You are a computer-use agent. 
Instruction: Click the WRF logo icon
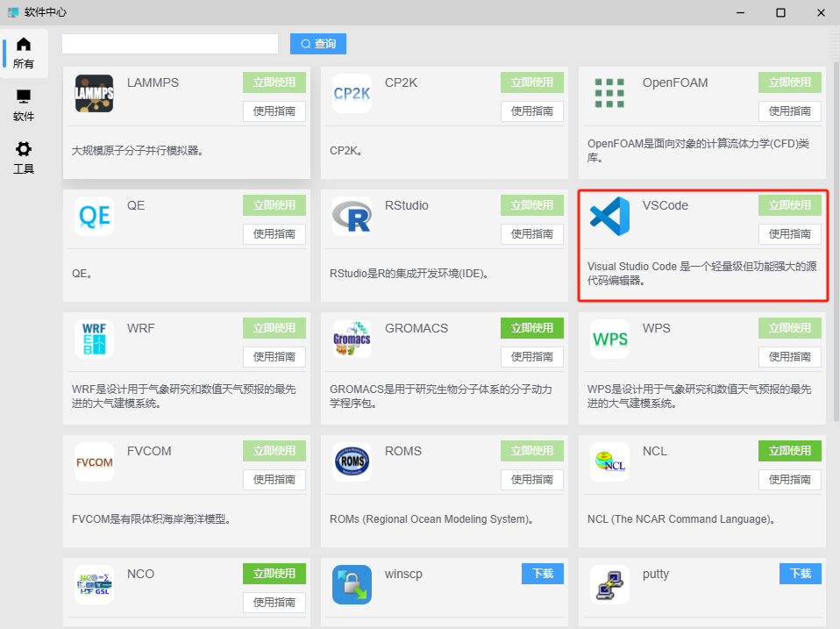(x=95, y=339)
